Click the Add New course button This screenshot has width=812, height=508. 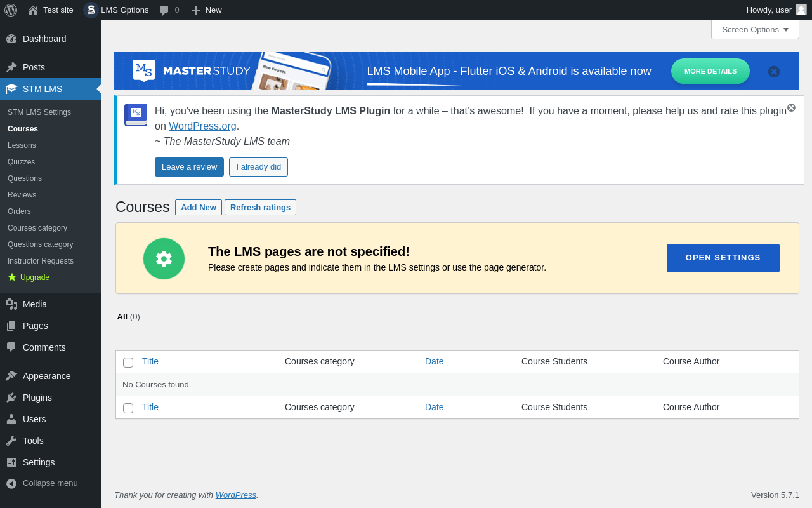[x=199, y=207]
